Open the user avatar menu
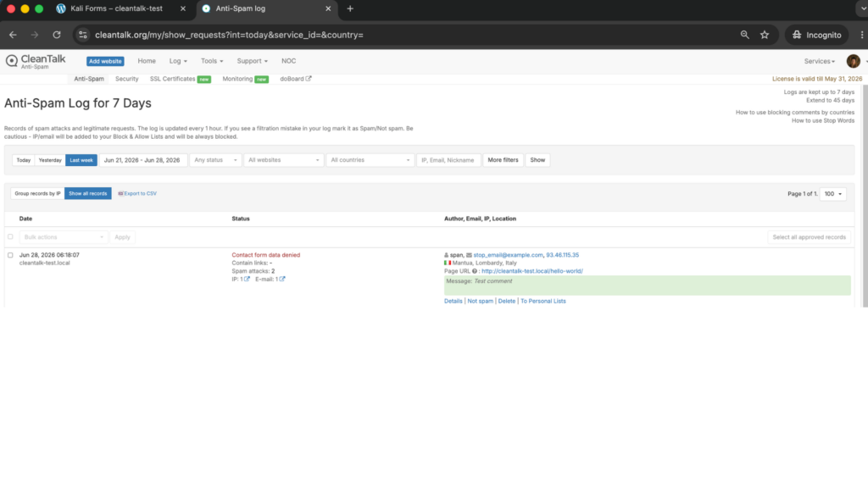 coord(853,61)
